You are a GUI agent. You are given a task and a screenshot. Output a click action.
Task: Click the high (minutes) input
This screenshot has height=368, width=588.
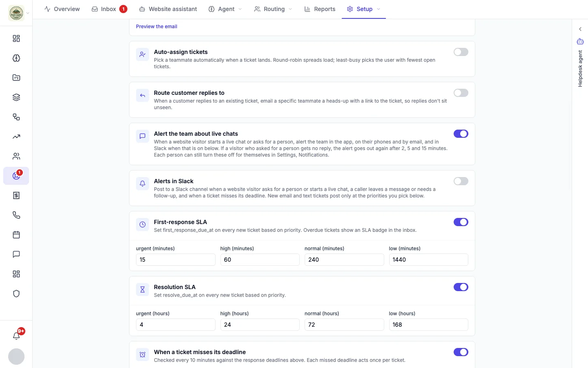pyautogui.click(x=260, y=260)
